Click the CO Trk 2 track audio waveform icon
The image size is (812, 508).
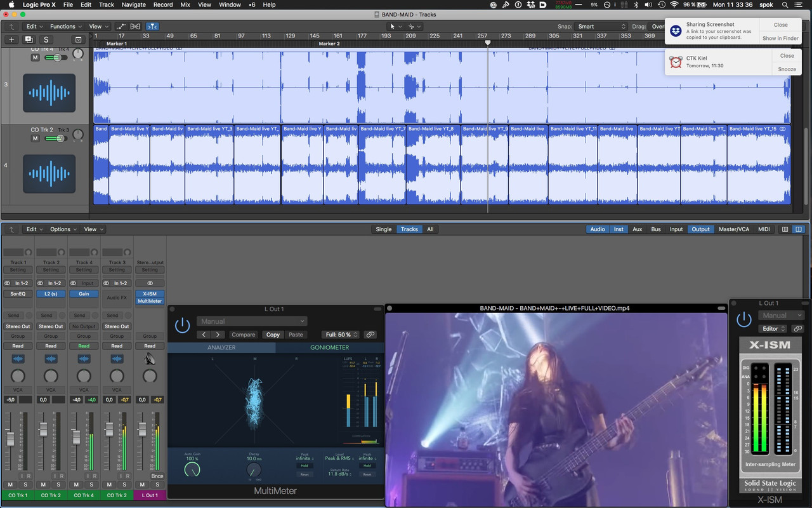49,174
